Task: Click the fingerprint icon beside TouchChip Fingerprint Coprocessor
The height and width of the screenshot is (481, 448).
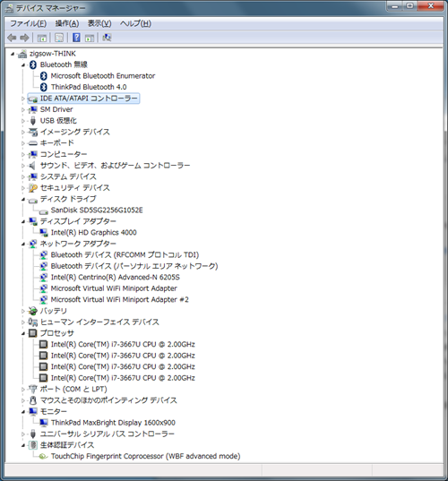Action: [x=44, y=457]
